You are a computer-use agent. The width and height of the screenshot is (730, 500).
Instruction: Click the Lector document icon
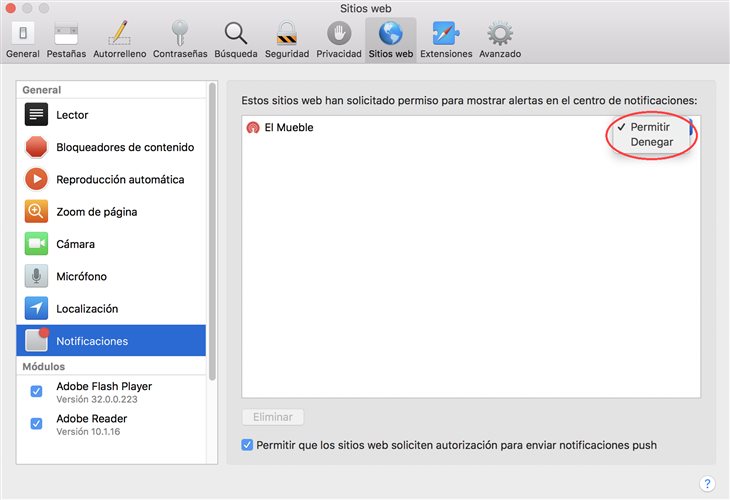click(x=36, y=115)
